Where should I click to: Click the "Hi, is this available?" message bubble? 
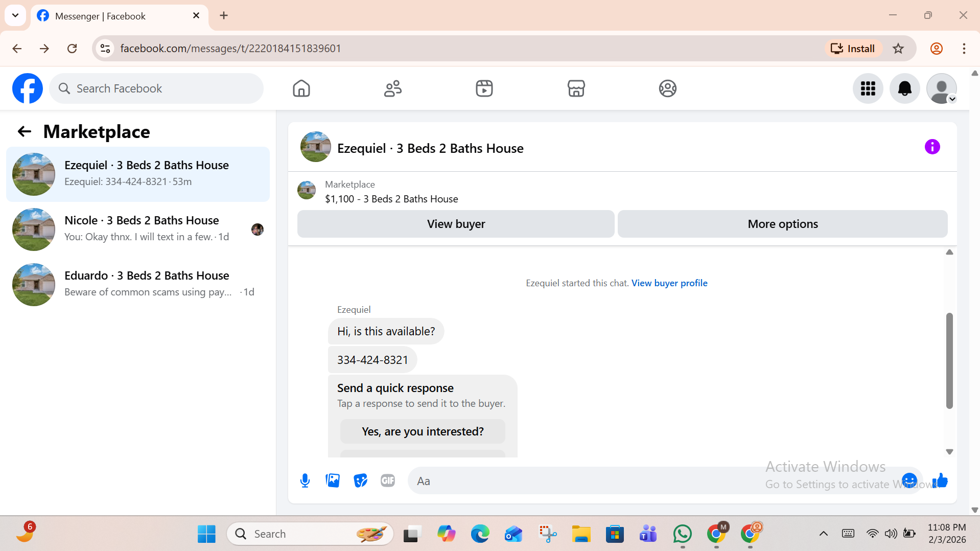[386, 331]
